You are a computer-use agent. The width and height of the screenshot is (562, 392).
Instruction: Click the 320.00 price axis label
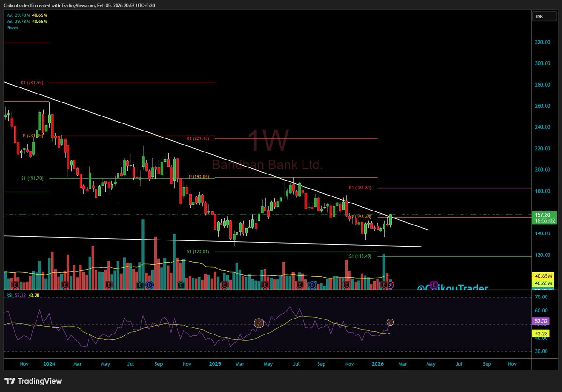coord(543,42)
